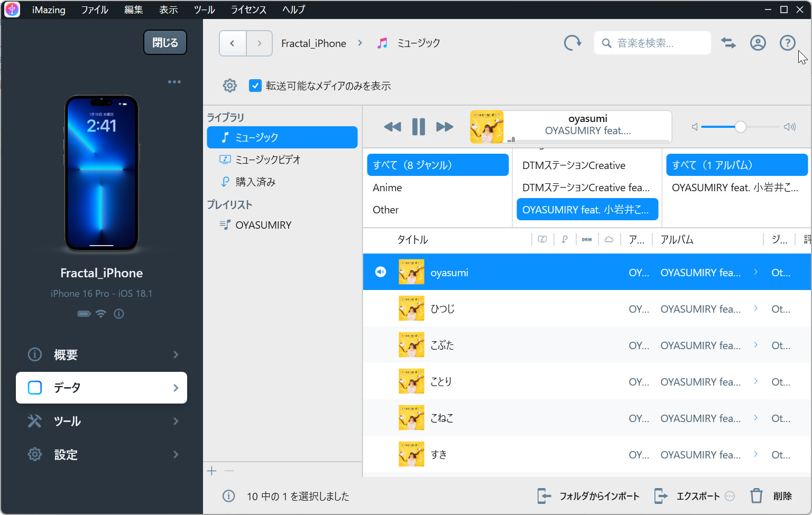Open the music view settings gear
The width and height of the screenshot is (812, 515).
(230, 86)
